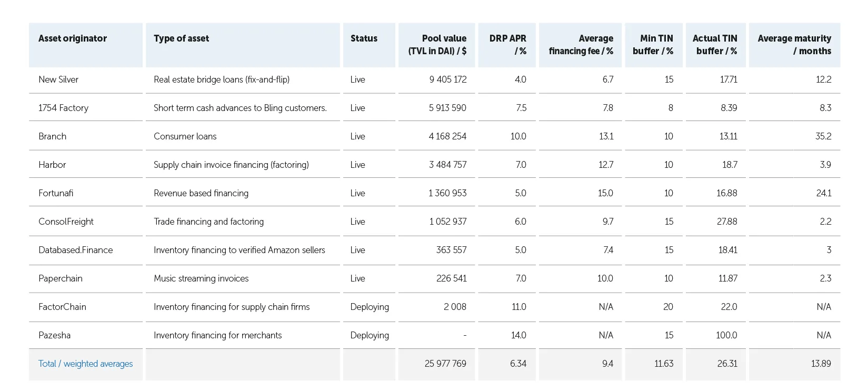
Task: Click ConsolFreight's Actual TIN buffer "27.88"
Action: pos(727,222)
